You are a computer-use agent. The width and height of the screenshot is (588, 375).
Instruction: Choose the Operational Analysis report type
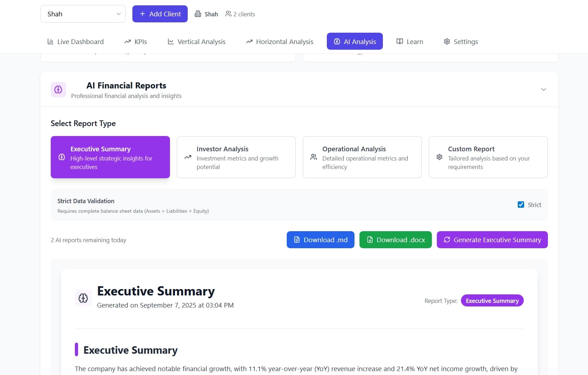tap(362, 157)
